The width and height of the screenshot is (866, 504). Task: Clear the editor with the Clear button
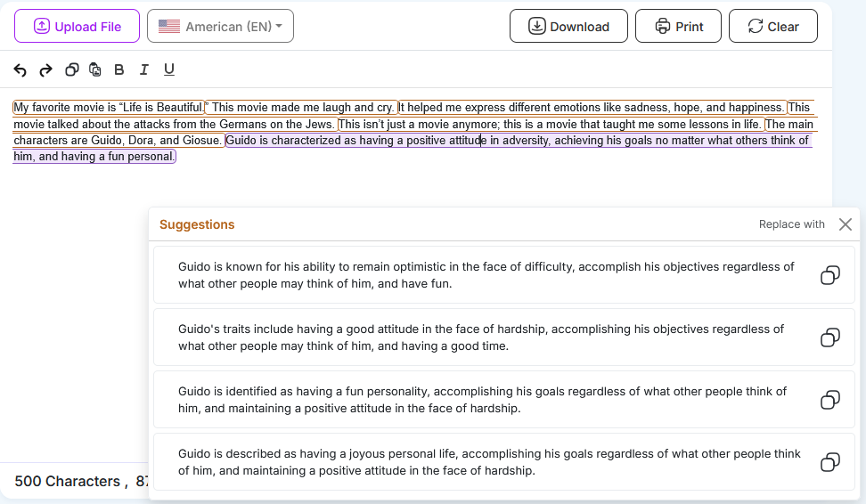click(x=772, y=27)
